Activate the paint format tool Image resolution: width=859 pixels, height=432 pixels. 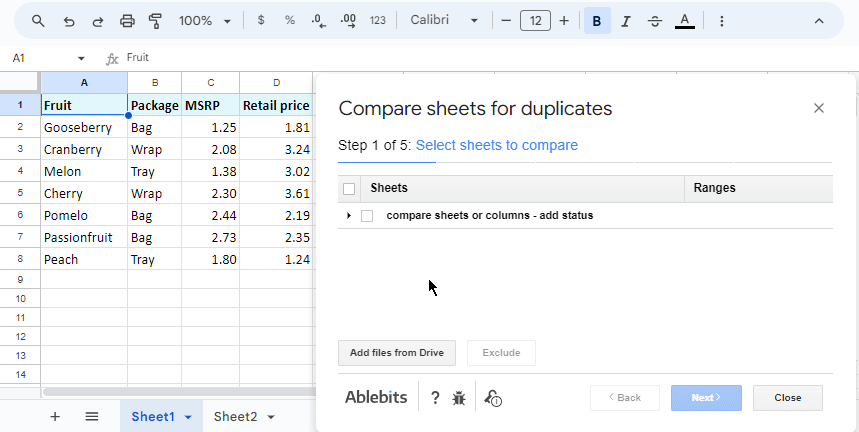point(156,21)
